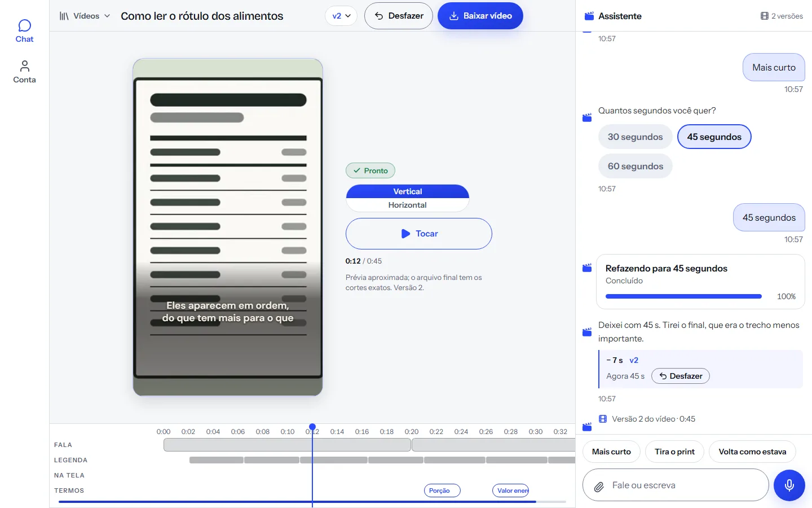
Task: Click the 'Pronto' status badge
Action: 370,170
